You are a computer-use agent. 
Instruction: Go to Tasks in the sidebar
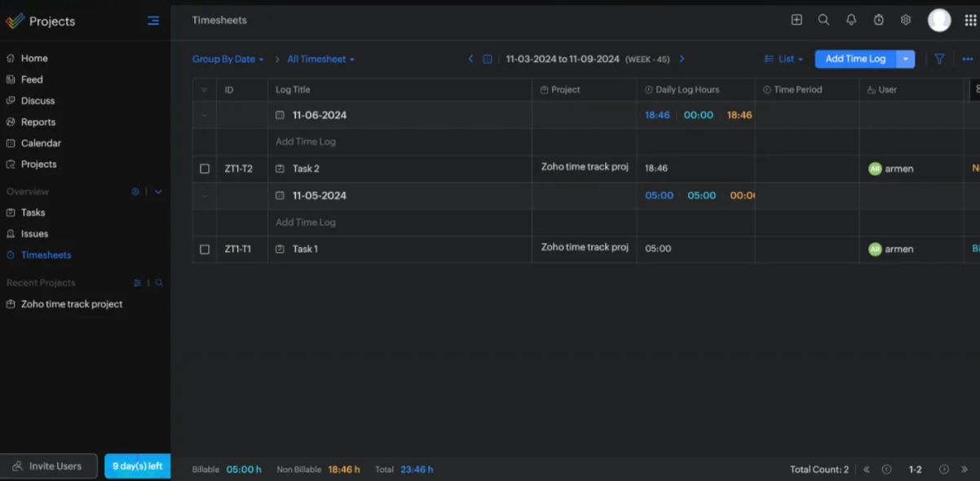coord(33,213)
